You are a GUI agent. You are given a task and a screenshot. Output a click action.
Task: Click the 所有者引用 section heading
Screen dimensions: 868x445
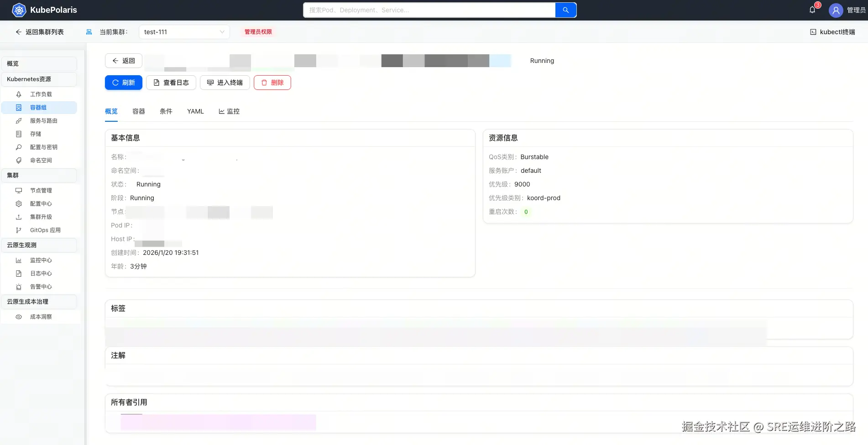pos(129,402)
